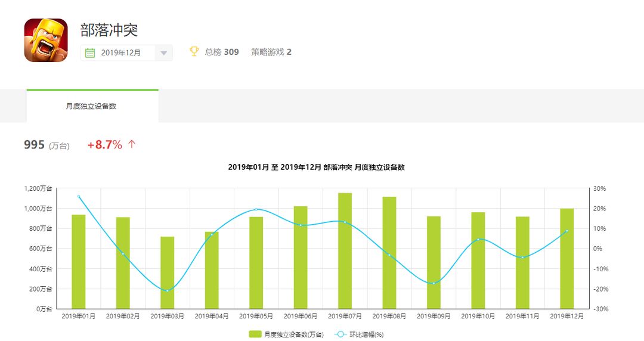Click the 2019年12月 line data point
Screen dimensions: 644x341
(567, 231)
